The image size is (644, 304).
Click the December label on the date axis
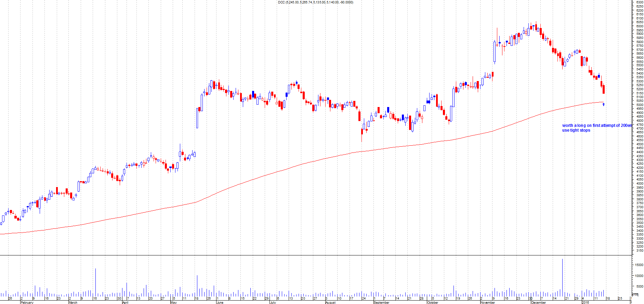(539, 302)
